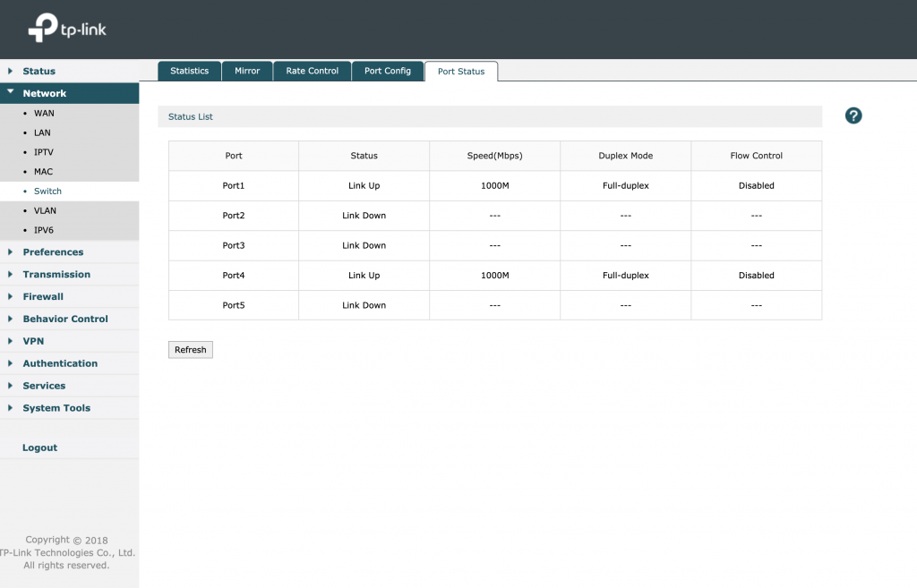
Task: Expand the Preferences section
Action: tap(53, 252)
